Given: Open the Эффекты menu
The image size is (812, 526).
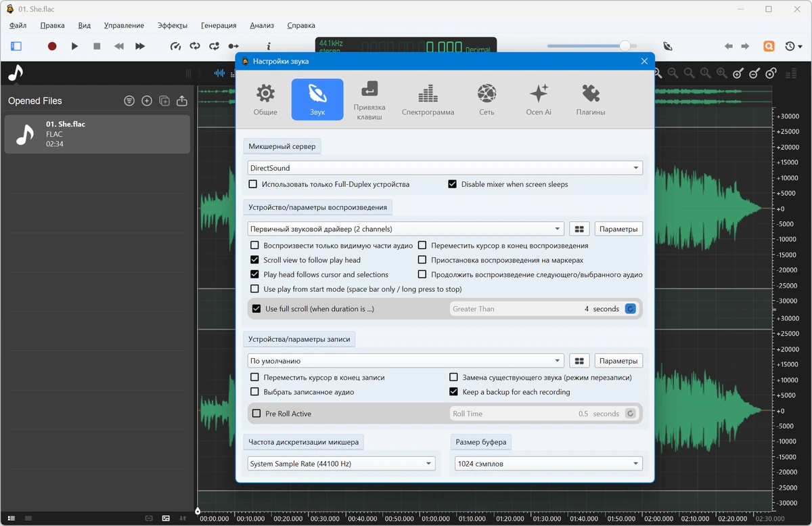Looking at the screenshot, I should point(173,26).
